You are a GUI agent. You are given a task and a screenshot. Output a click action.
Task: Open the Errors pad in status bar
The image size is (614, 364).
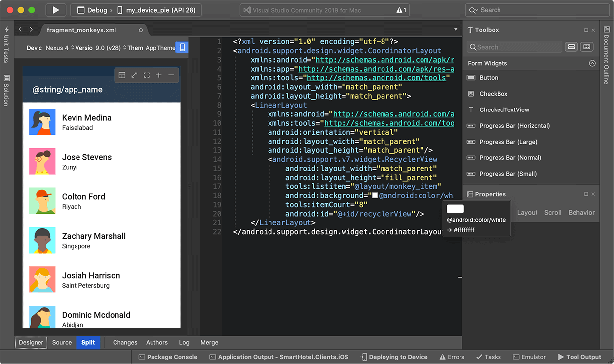(x=451, y=357)
